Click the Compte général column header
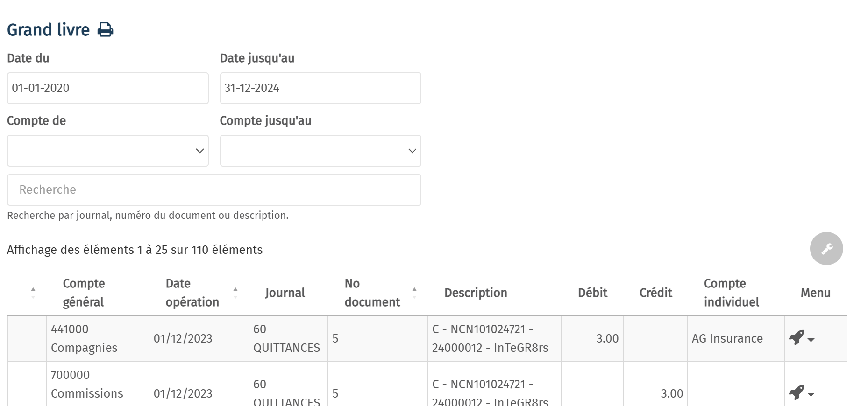This screenshot has width=868, height=406. point(84,293)
